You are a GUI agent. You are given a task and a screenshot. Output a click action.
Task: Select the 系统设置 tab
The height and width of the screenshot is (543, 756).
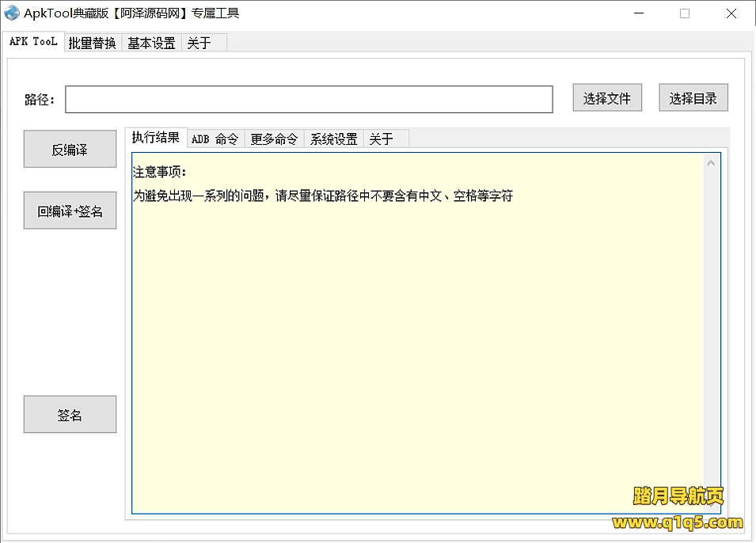(333, 139)
